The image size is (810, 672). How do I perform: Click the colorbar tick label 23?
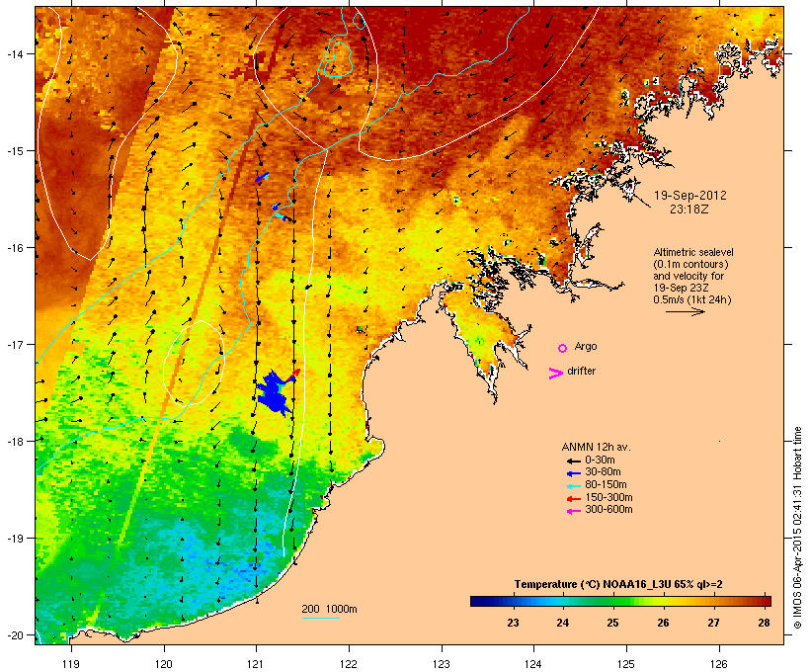(513, 623)
